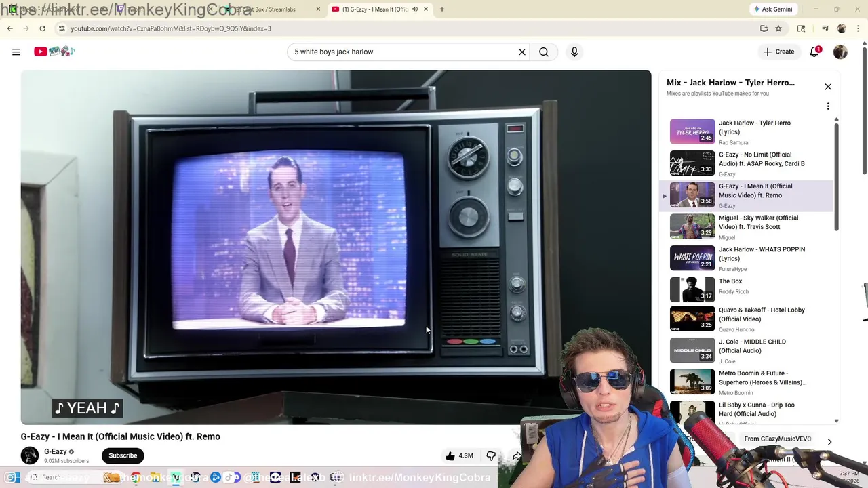
Task: Click the Ask Gemini button
Action: [x=773, y=9]
